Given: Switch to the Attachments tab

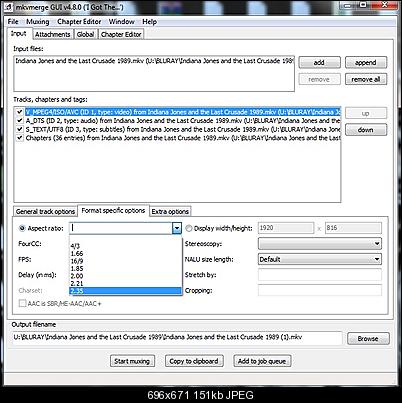Looking at the screenshot, I should [x=53, y=34].
